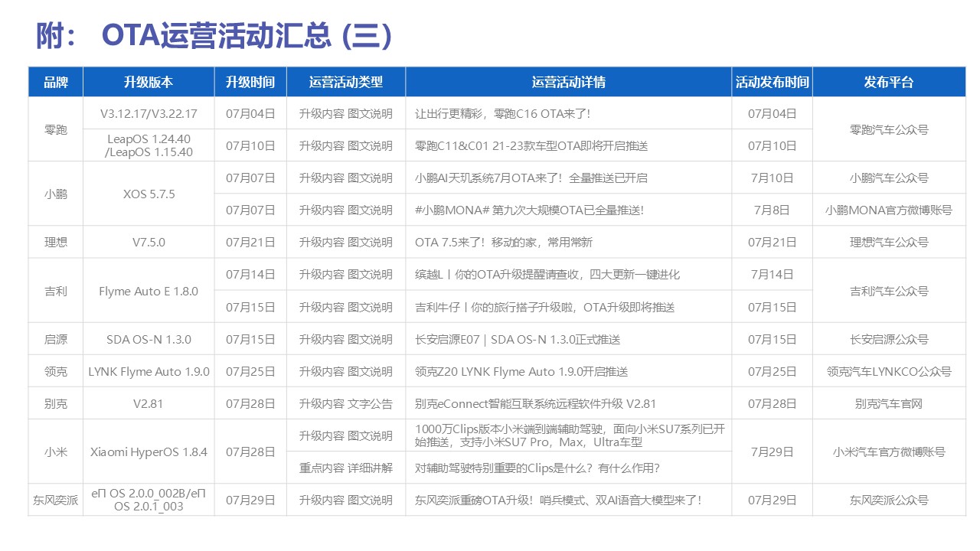Image resolution: width=980 pixels, height=551 pixels.
Task: Select the 品牌 column header
Action: point(56,82)
